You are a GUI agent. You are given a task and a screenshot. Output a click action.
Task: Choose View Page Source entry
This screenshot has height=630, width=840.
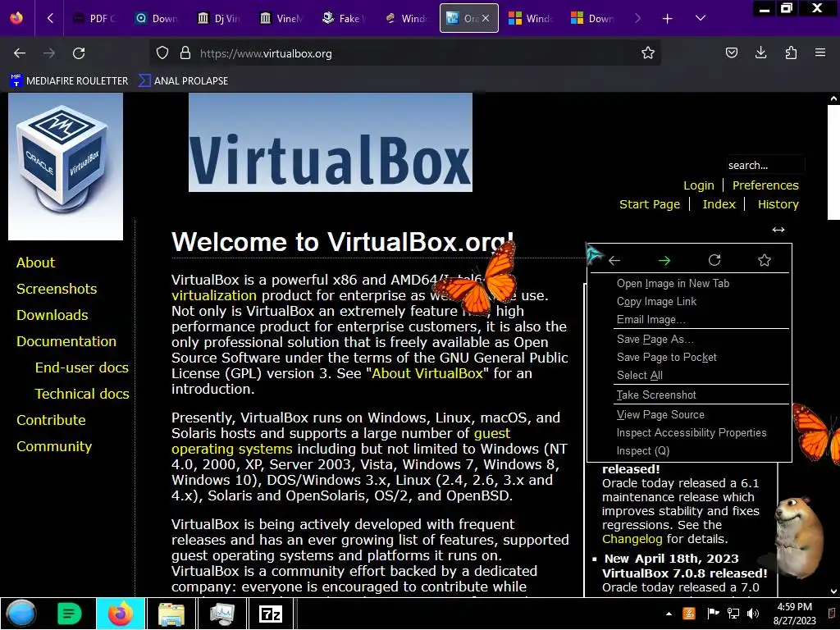pos(689,414)
